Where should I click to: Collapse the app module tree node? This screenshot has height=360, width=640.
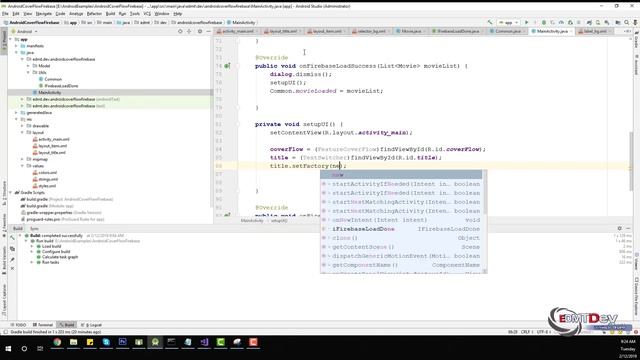11,40
